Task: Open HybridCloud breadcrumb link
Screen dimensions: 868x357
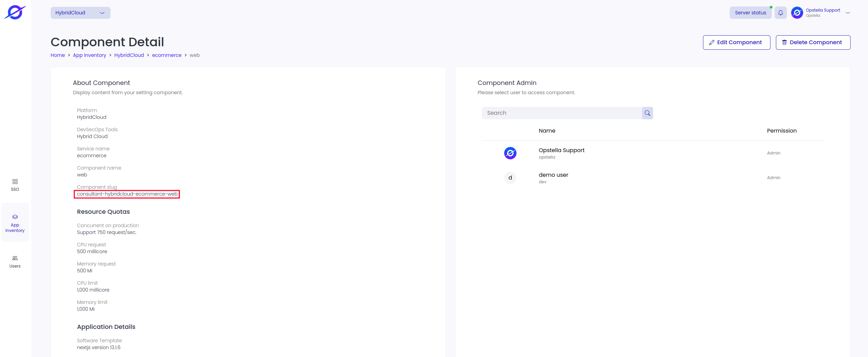Action: (129, 55)
